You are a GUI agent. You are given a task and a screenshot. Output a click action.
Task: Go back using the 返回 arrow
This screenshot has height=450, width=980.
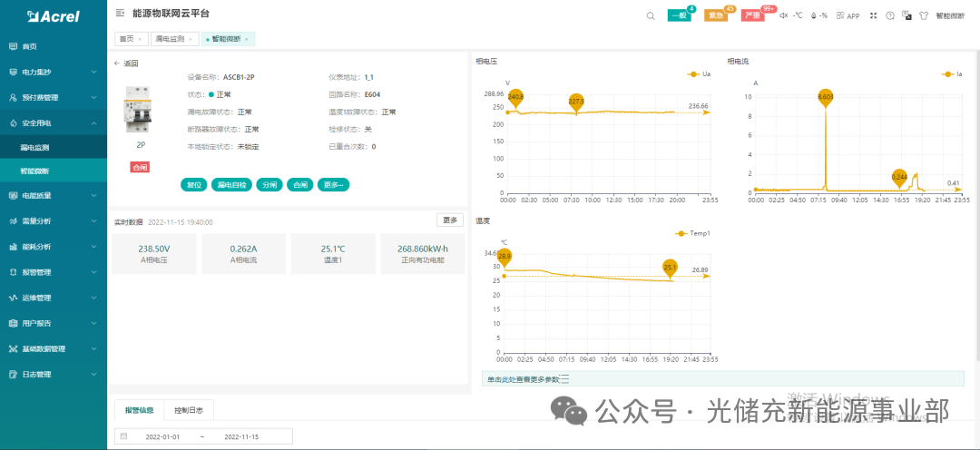click(x=117, y=64)
